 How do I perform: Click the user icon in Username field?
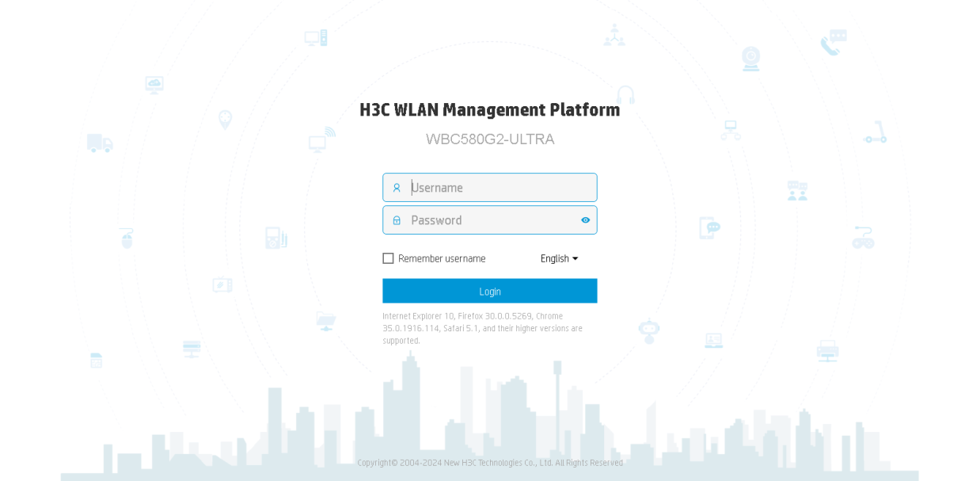[397, 188]
